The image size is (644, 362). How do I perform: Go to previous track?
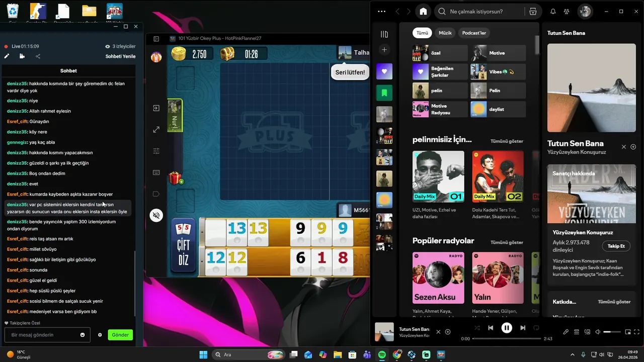pyautogui.click(x=491, y=328)
